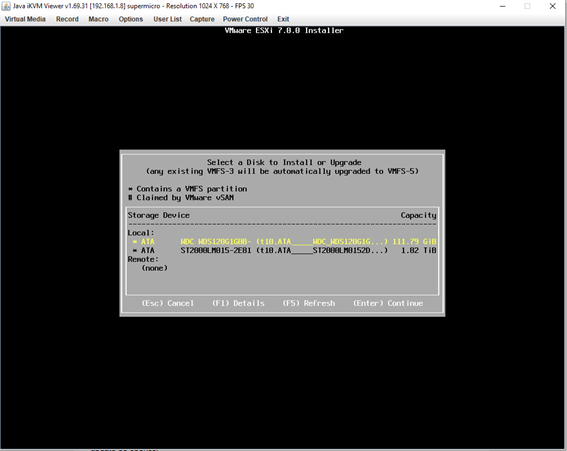567x451 pixels.
Task: Close the iKVM Viewer window
Action: tap(553, 6)
